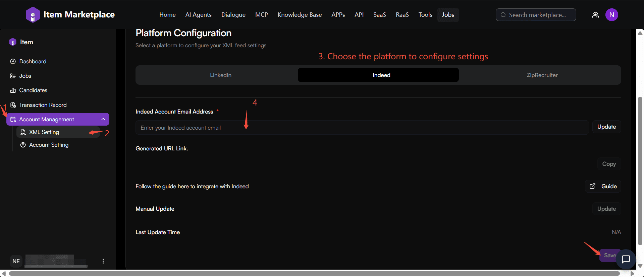Select the Indeed platform tab
Screen dimensions: 644x277
coord(381,75)
